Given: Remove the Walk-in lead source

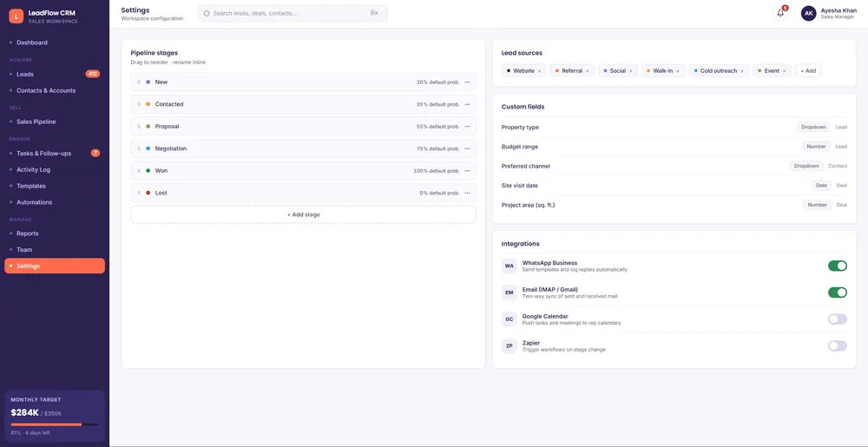Looking at the screenshot, I should coord(678,71).
